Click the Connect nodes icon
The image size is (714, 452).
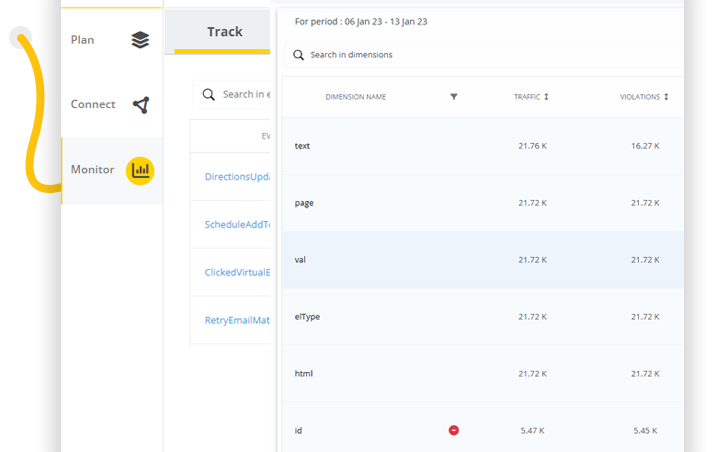click(141, 105)
